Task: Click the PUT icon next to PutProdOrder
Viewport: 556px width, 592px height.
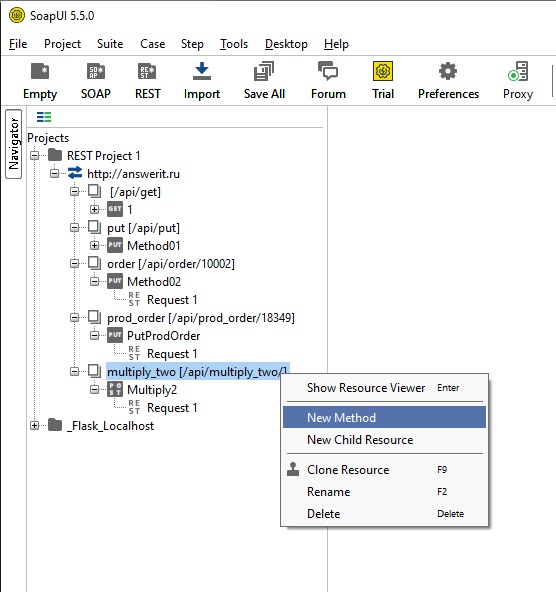Action: click(x=115, y=335)
